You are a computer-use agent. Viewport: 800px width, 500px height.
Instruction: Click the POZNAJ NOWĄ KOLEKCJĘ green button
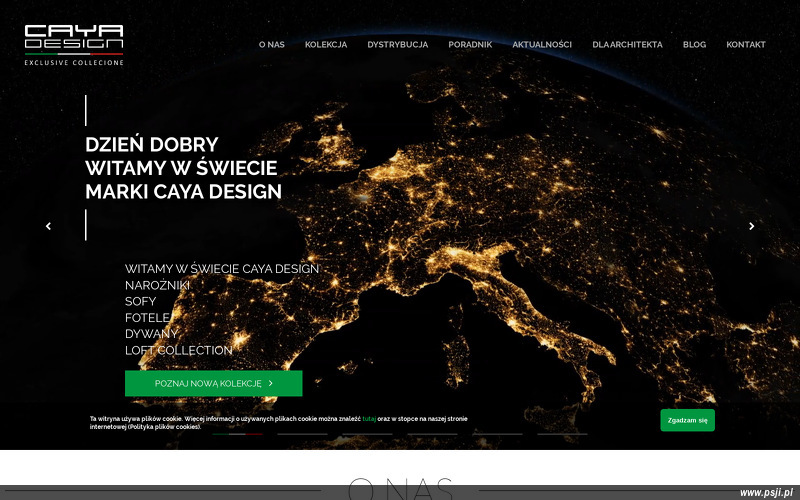[x=213, y=383]
